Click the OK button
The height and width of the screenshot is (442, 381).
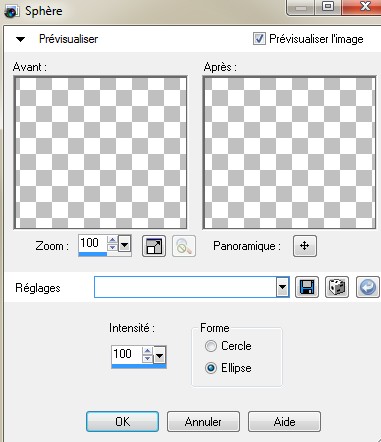(x=122, y=422)
